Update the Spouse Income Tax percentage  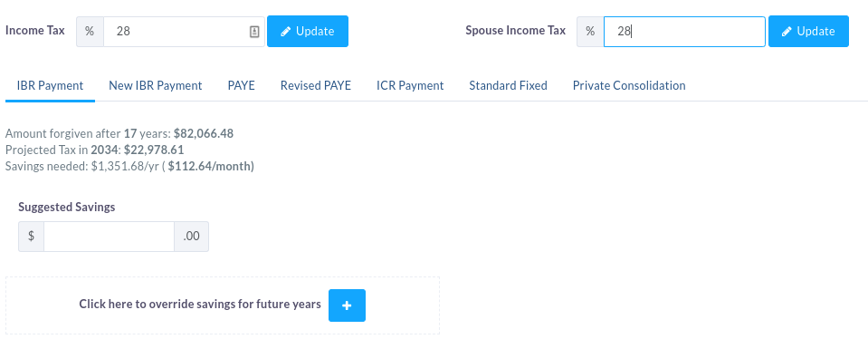[x=808, y=32]
